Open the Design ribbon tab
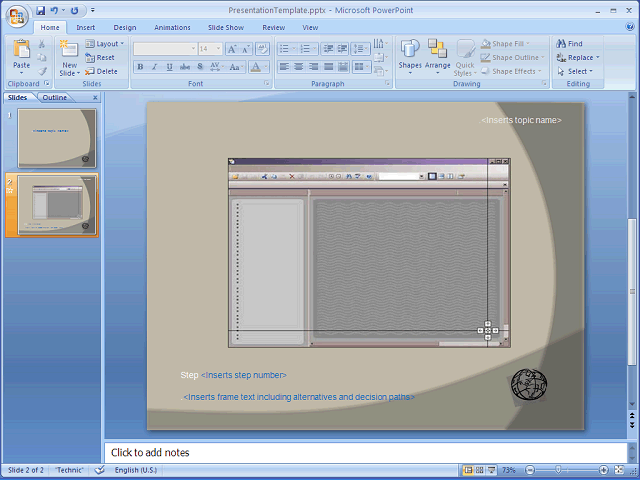 (x=124, y=27)
